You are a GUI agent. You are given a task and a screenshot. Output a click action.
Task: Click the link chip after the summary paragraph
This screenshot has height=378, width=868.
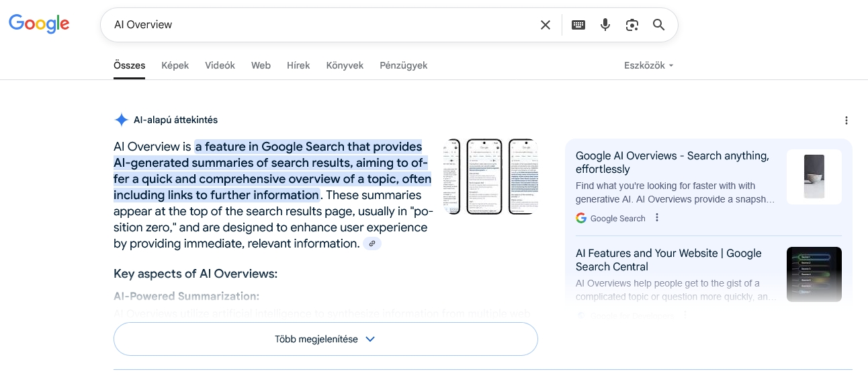coord(372,243)
